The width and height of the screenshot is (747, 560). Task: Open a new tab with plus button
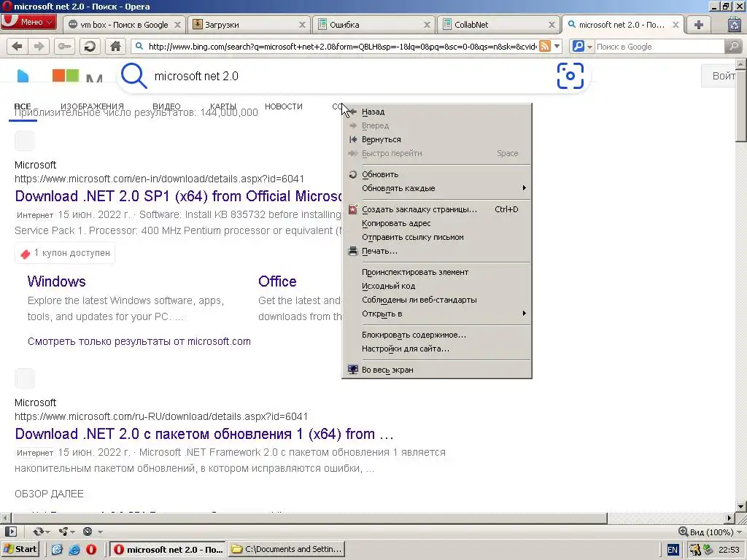coord(698,25)
